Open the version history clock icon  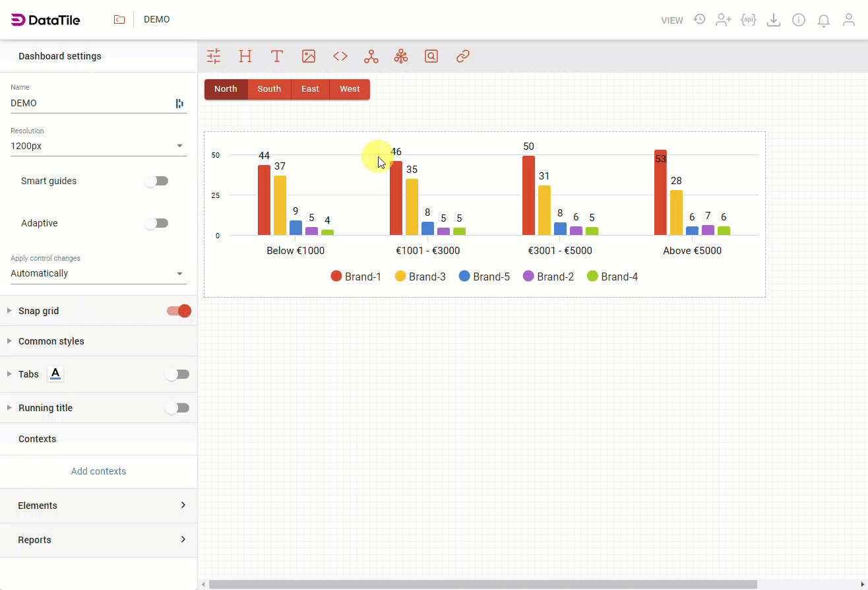(x=700, y=20)
